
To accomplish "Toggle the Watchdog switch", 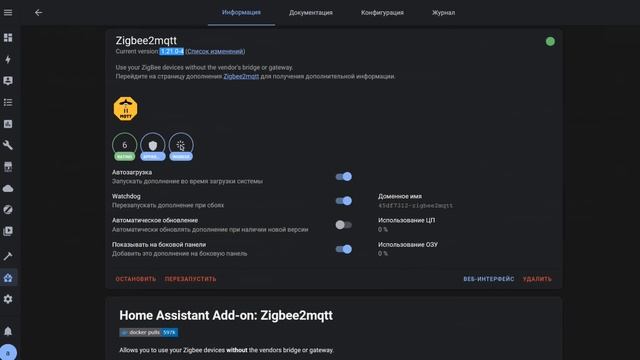I will (x=344, y=201).
